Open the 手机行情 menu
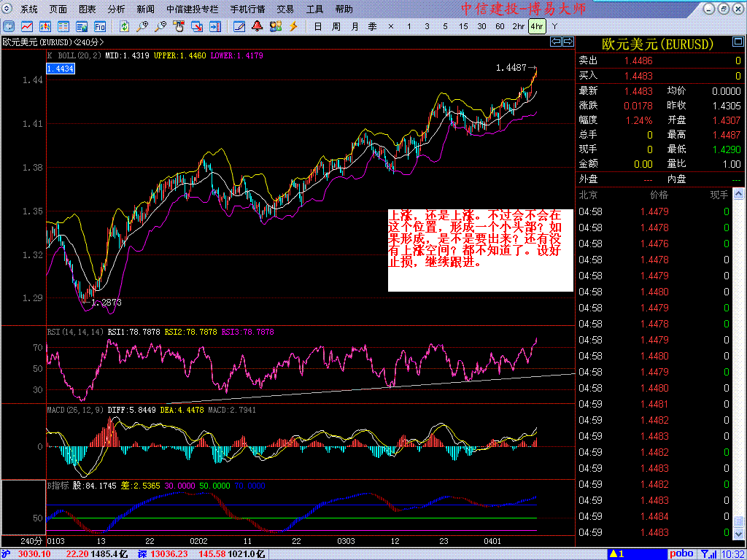Screen dimensions: 747x560 [248, 9]
